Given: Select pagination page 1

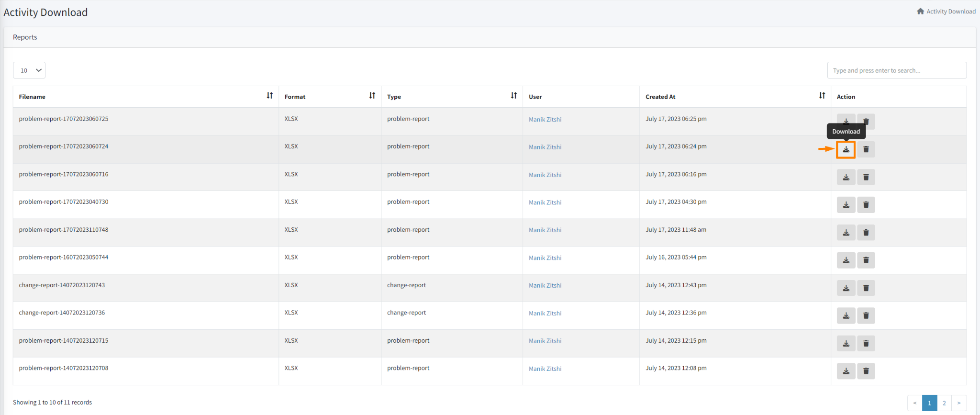Looking at the screenshot, I should pos(929,403).
